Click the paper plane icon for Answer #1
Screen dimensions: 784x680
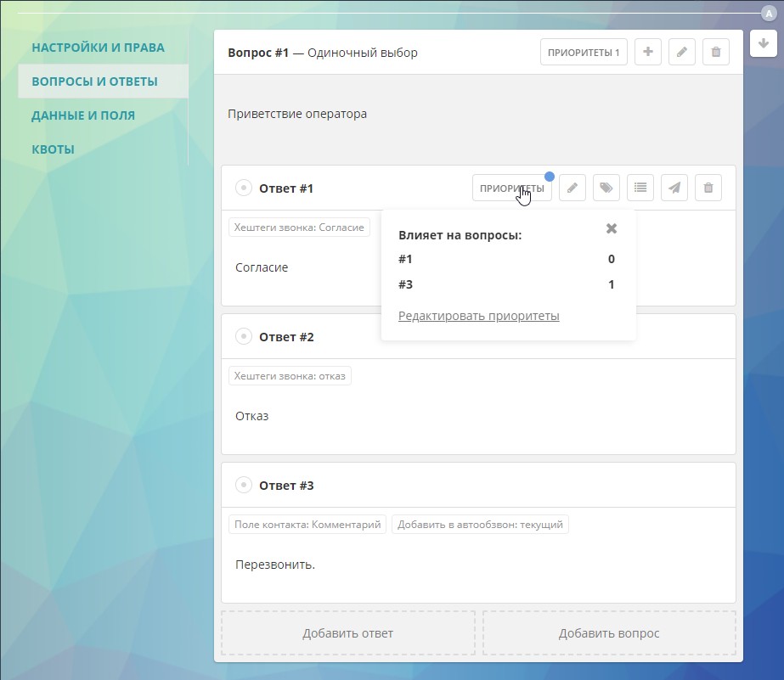pos(674,188)
